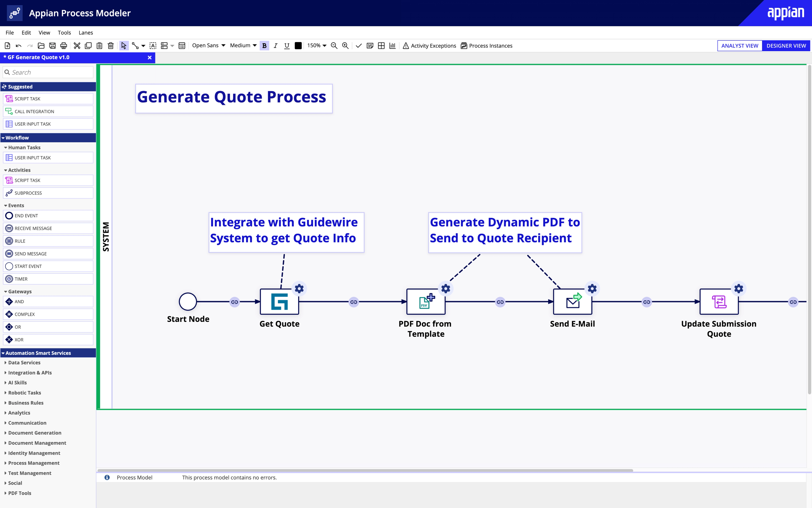Screen dimensions: 812x508
Task: Click the bar chart analytics icon
Action: click(x=393, y=46)
